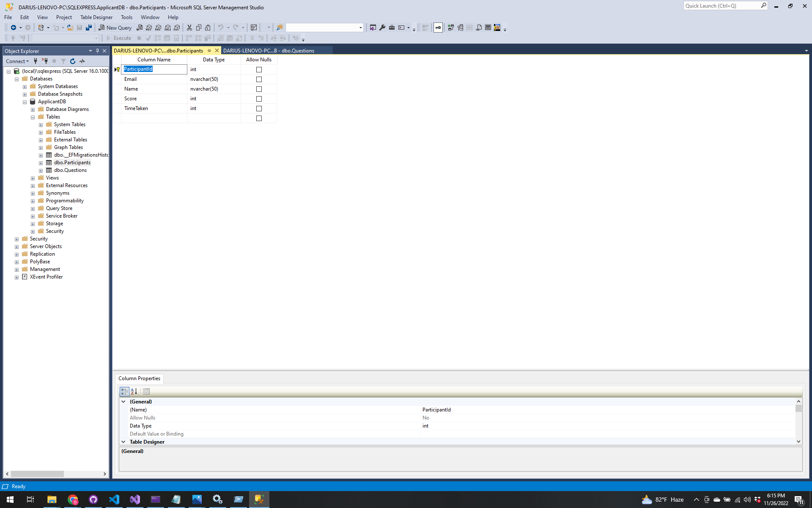Open the Table Designer menu
The width and height of the screenshot is (812, 508).
[x=96, y=17]
